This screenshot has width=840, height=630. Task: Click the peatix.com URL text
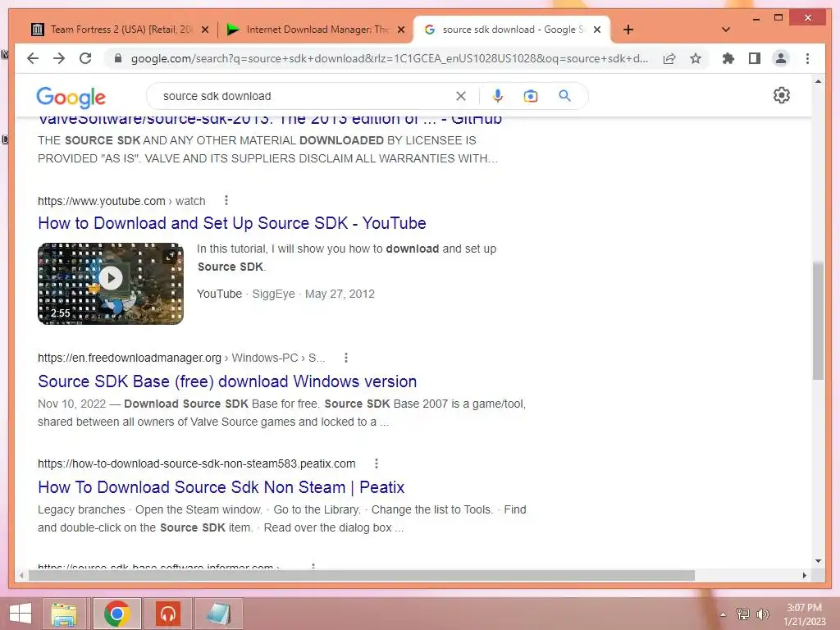tap(197, 463)
